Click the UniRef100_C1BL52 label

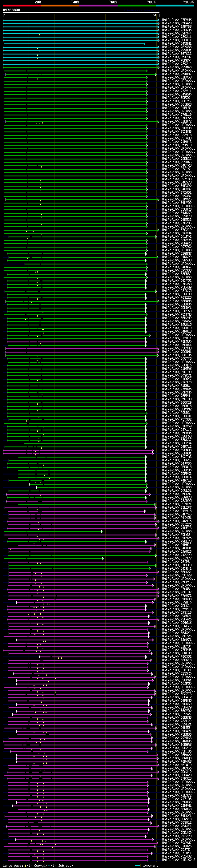[x=177, y=108]
